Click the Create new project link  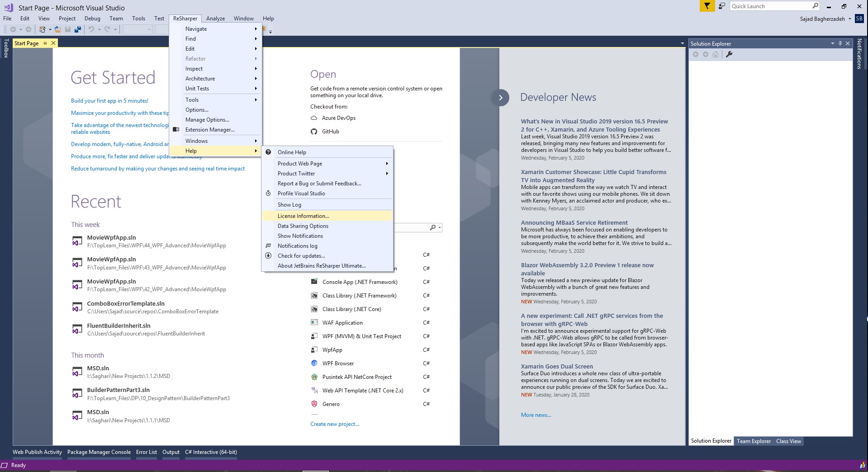pyautogui.click(x=335, y=424)
